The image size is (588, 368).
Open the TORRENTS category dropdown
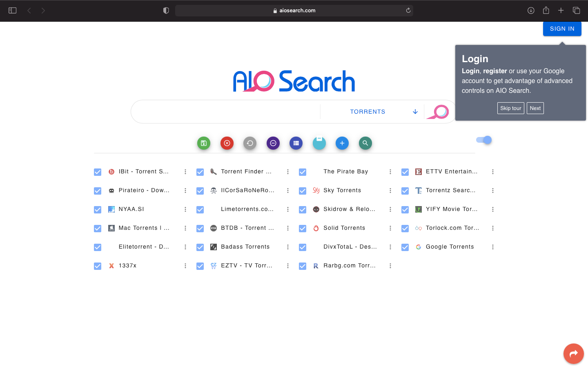pos(372,112)
